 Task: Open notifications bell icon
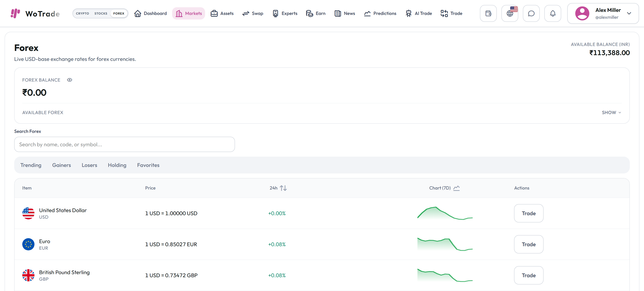(553, 13)
